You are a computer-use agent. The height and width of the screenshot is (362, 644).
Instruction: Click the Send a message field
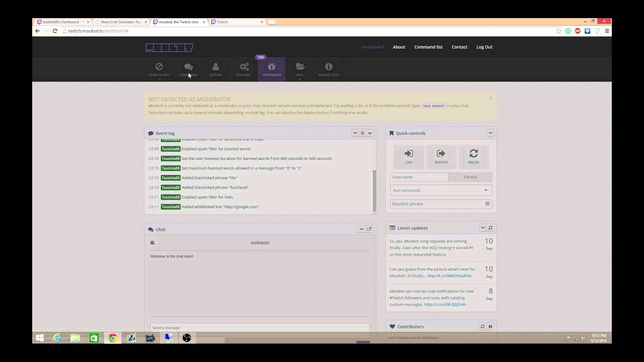(260, 328)
